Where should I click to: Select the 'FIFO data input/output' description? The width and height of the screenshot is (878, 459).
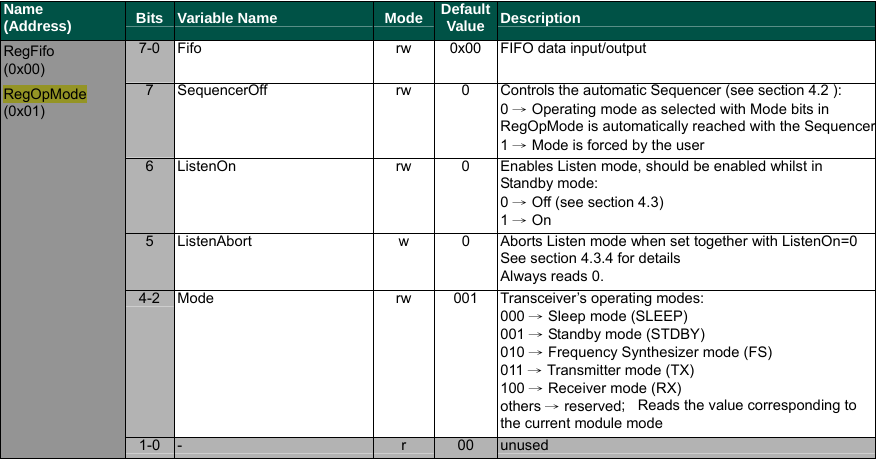point(573,48)
